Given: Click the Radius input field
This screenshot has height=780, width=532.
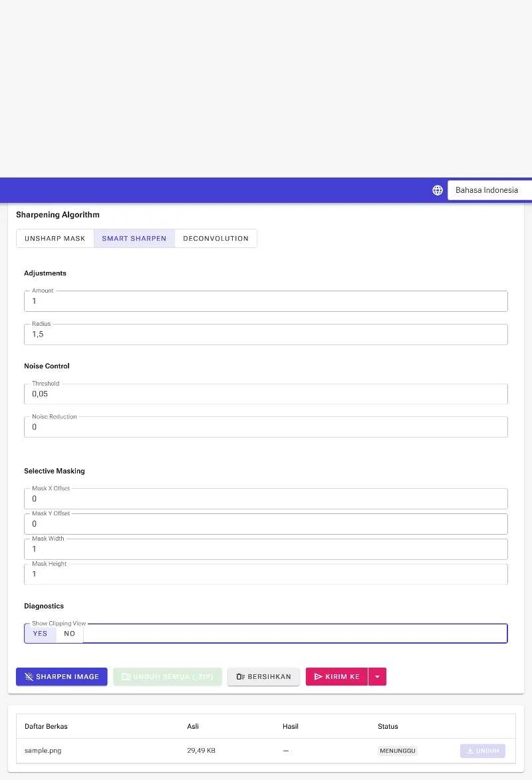Looking at the screenshot, I should (x=266, y=334).
